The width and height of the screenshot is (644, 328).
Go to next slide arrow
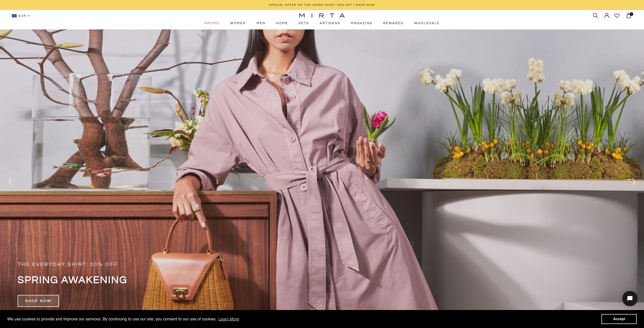coord(634,182)
